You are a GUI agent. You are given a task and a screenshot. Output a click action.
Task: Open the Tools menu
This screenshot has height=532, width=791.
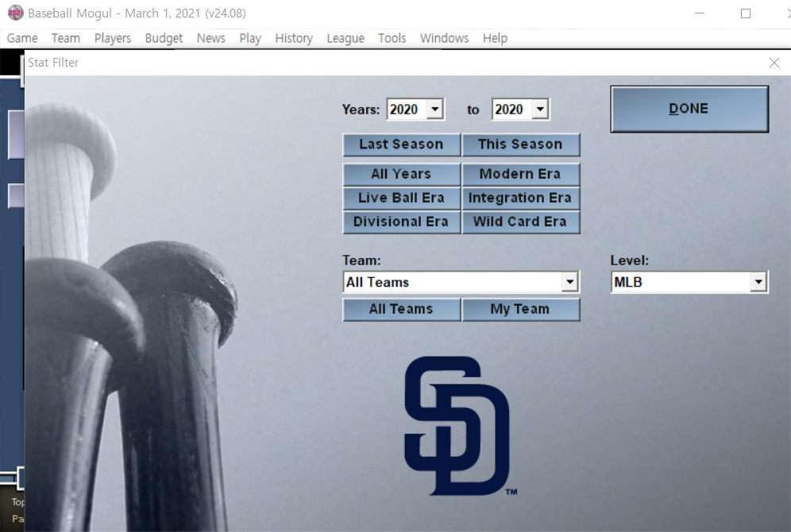[392, 38]
